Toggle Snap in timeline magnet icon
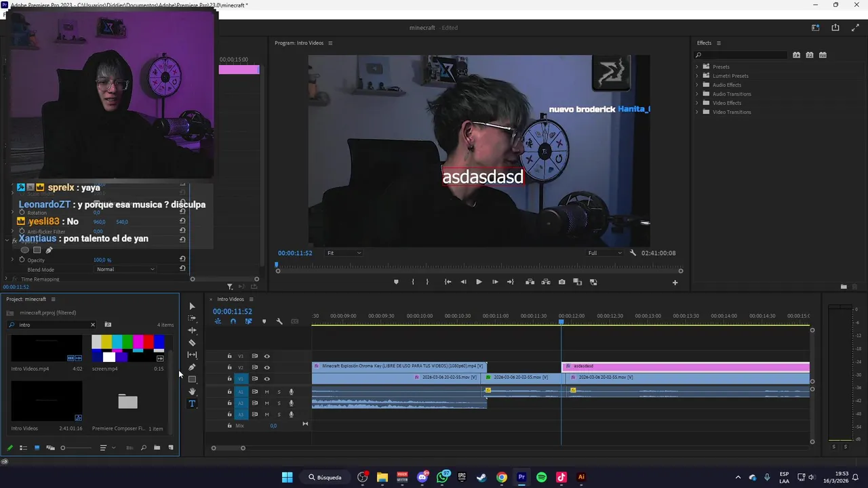This screenshot has height=488, width=868. click(x=233, y=321)
